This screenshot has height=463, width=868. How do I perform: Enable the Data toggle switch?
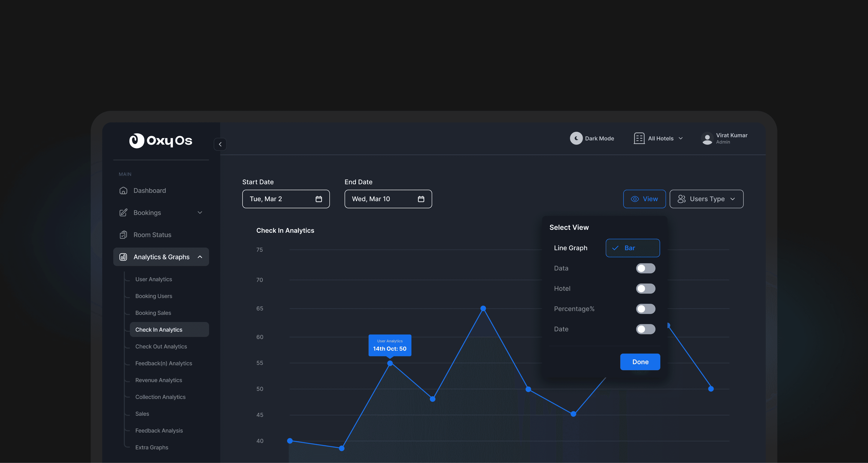pyautogui.click(x=645, y=268)
